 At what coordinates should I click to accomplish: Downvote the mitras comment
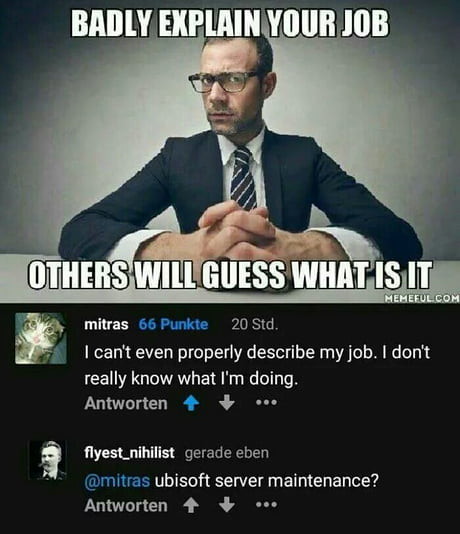[227, 403]
